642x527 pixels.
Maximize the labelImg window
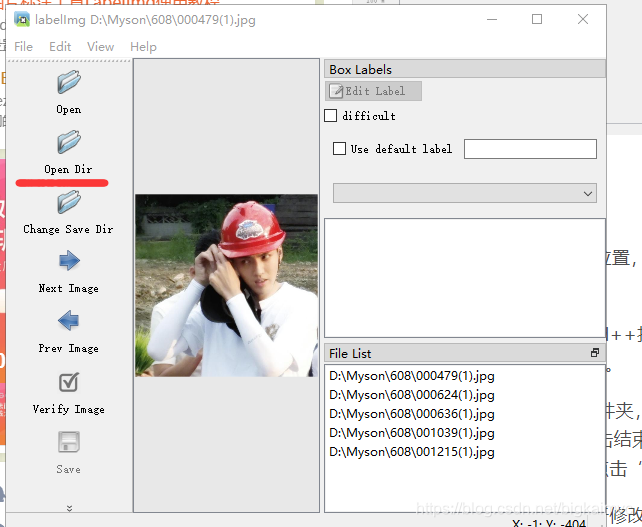point(537,19)
